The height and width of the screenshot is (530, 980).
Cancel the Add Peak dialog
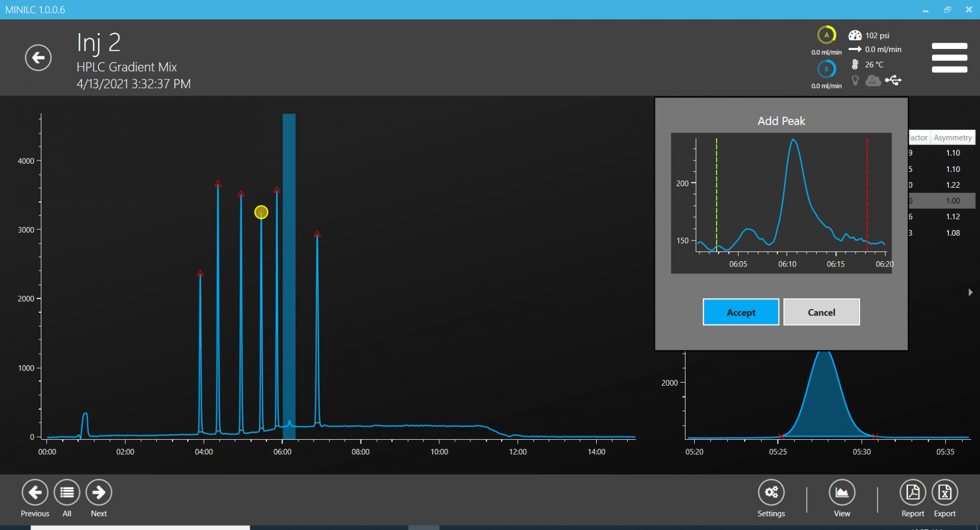click(x=821, y=312)
